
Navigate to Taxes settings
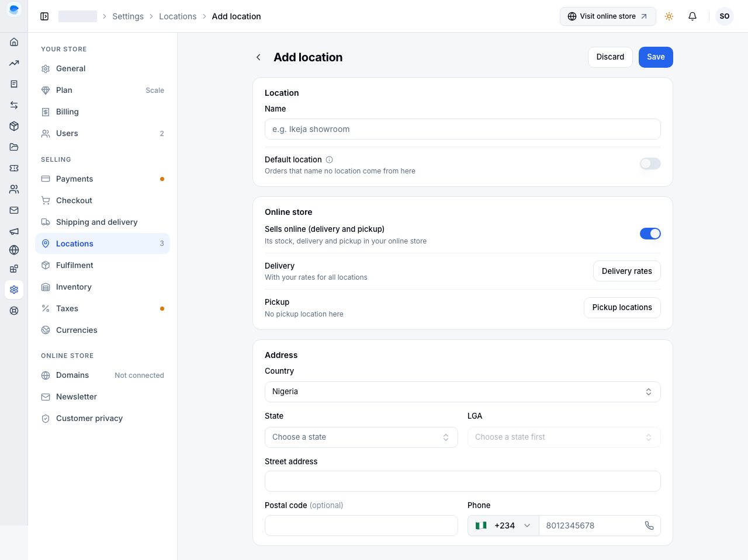click(x=103, y=309)
